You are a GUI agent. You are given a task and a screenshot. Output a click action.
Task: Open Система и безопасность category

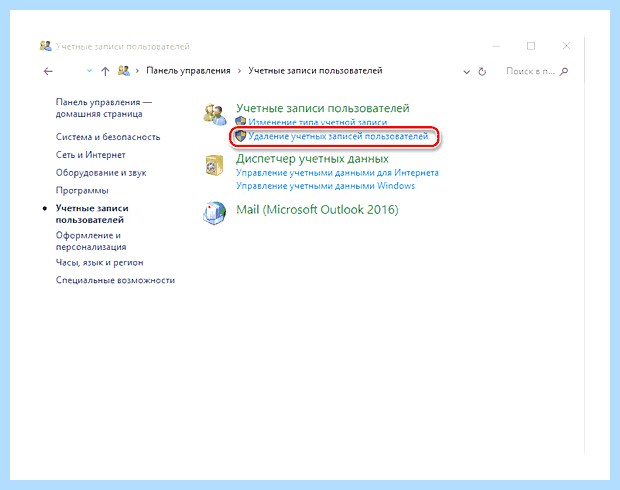(108, 137)
